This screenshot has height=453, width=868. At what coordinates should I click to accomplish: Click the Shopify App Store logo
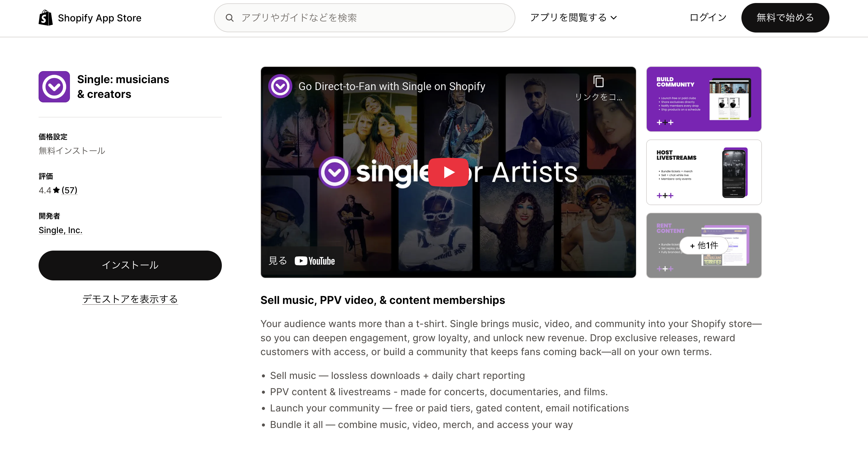(x=46, y=17)
